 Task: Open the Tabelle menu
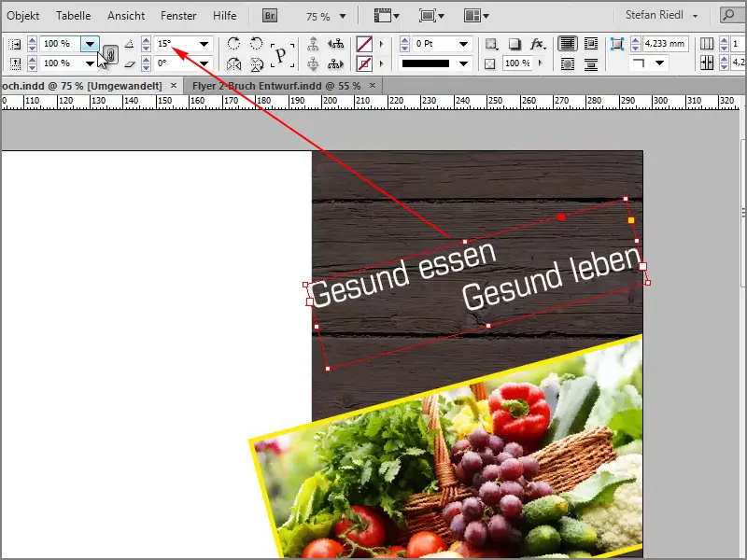click(x=74, y=16)
